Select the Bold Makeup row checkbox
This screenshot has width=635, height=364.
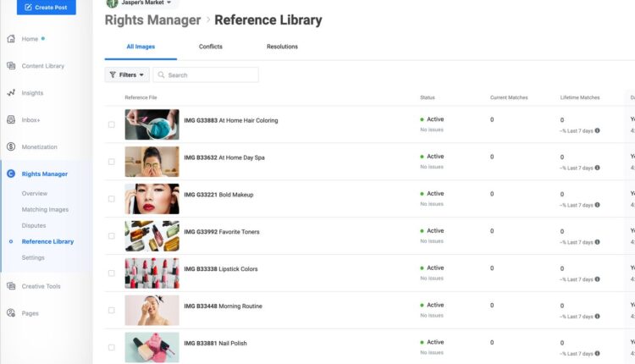112,199
